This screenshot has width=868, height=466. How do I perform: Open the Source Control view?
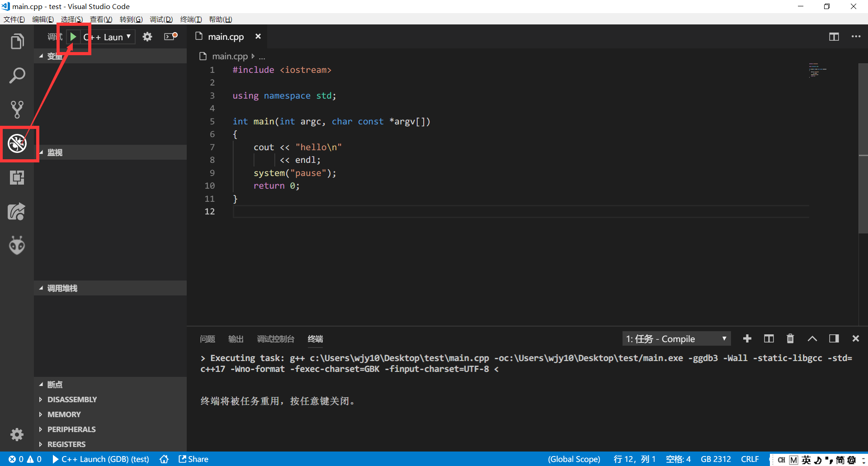[17, 109]
